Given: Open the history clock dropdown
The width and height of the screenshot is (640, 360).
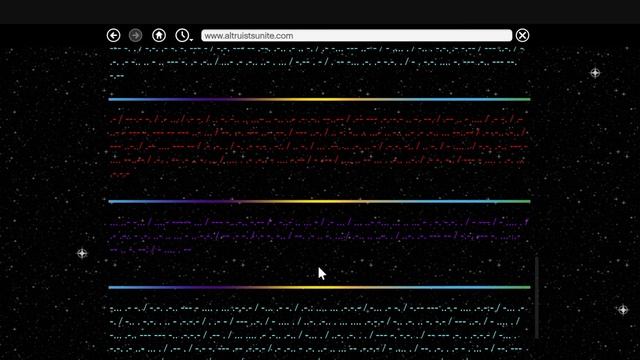Looking at the screenshot, I should coord(183,36).
